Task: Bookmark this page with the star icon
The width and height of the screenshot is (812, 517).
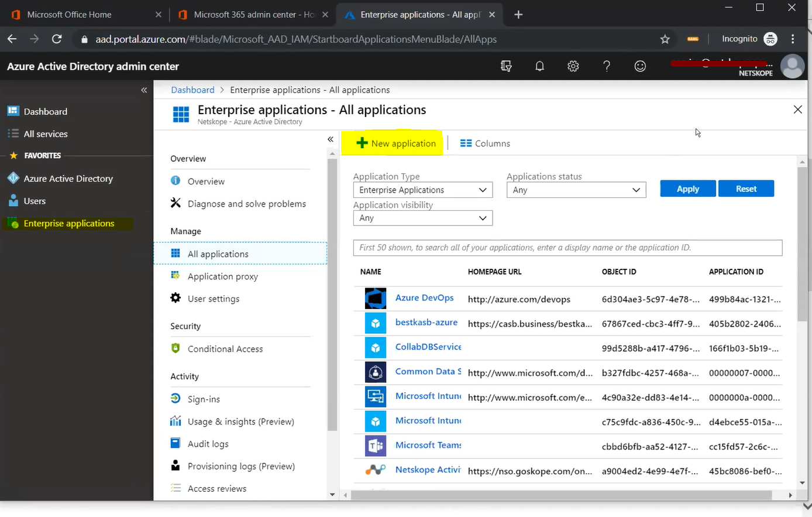Action: [x=665, y=39]
